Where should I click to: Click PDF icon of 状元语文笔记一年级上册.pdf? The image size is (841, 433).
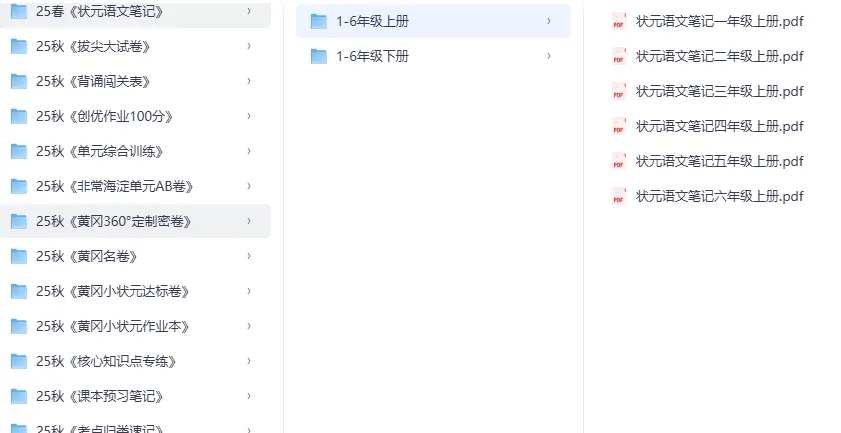point(619,21)
